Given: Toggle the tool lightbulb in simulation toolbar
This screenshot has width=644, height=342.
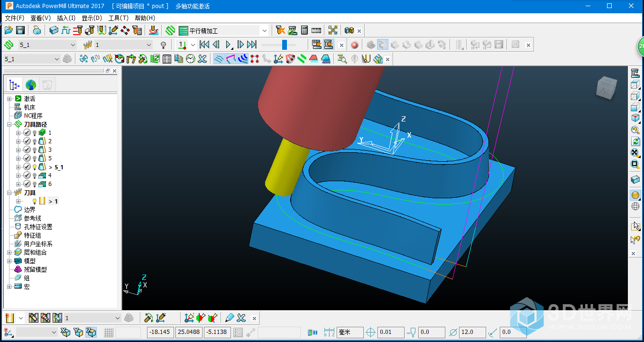Looking at the screenshot, I should point(164,45).
